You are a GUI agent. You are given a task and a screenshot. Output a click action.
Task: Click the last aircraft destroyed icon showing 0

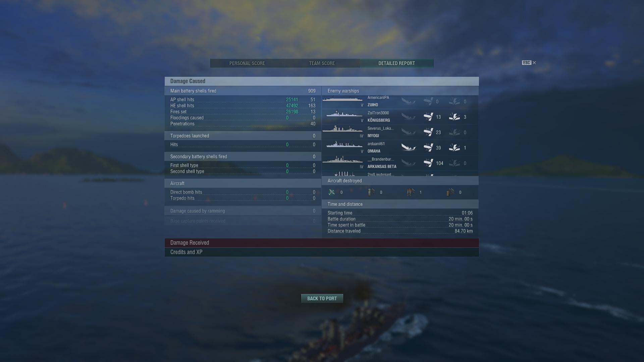(x=450, y=192)
